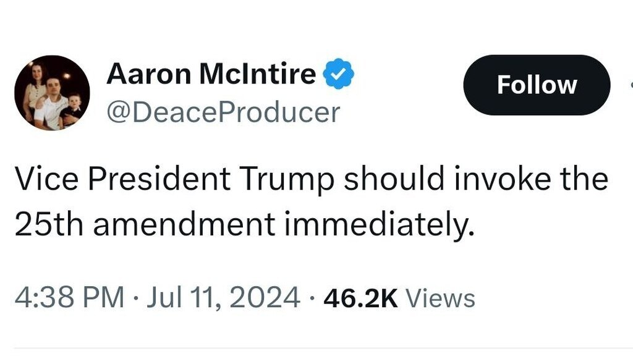
Task: Open Aaron McIntire's profile picture
Action: coord(53,93)
